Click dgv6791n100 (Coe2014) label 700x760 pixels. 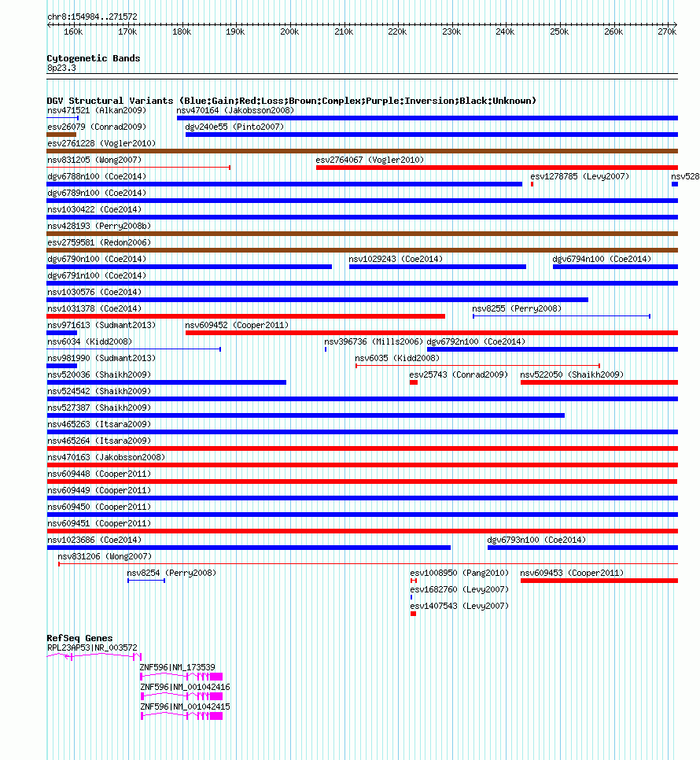(x=97, y=275)
